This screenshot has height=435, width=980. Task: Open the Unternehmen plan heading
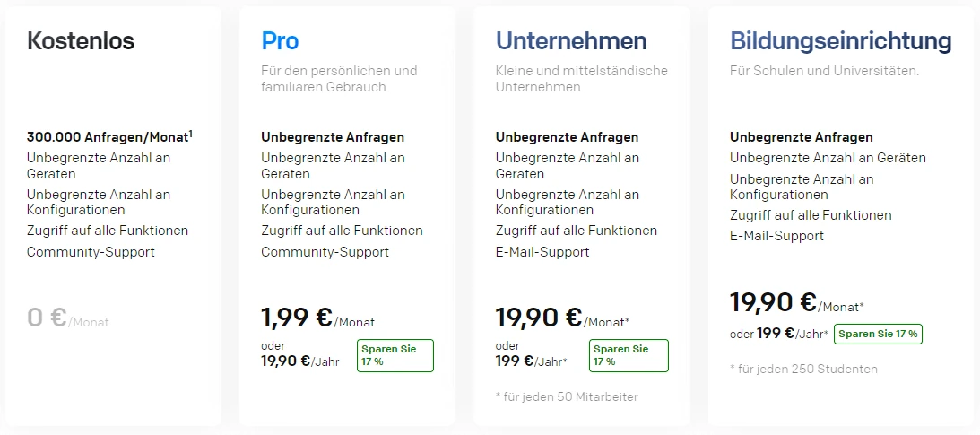point(570,41)
